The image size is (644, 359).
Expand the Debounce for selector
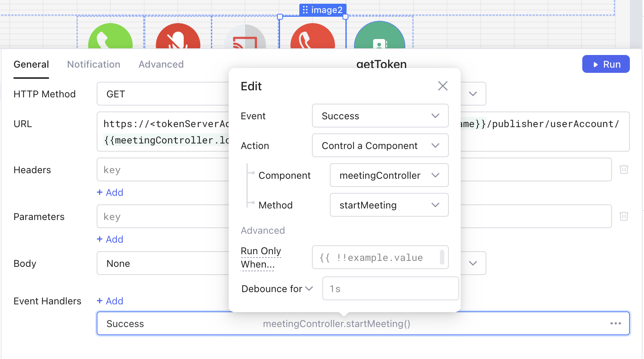tap(277, 289)
